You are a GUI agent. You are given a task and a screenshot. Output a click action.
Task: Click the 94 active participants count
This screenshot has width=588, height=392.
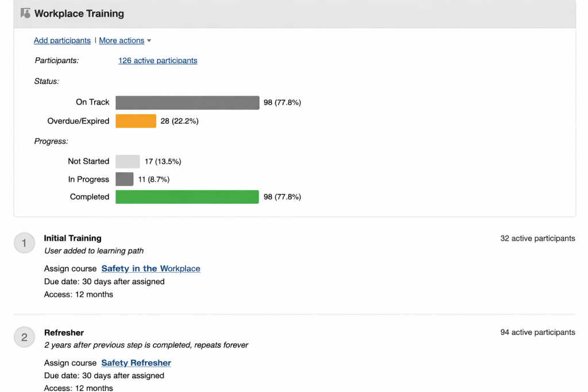point(537,332)
